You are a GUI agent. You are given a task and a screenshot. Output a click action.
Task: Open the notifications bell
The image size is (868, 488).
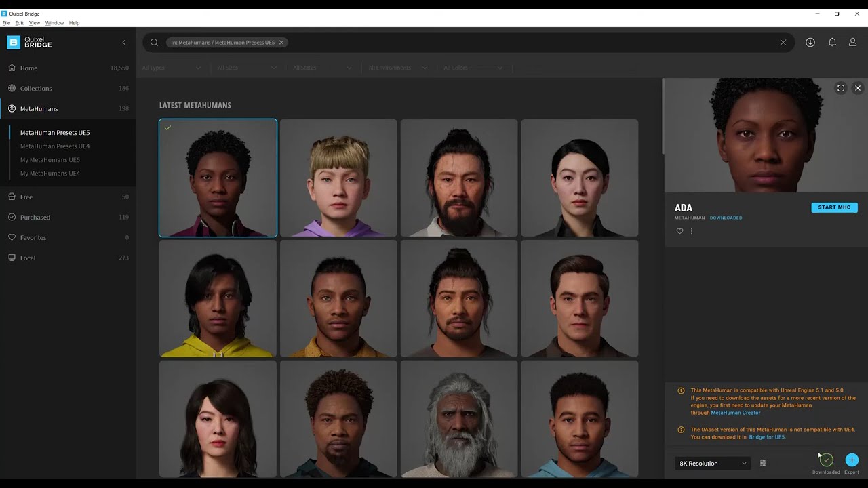click(x=832, y=42)
